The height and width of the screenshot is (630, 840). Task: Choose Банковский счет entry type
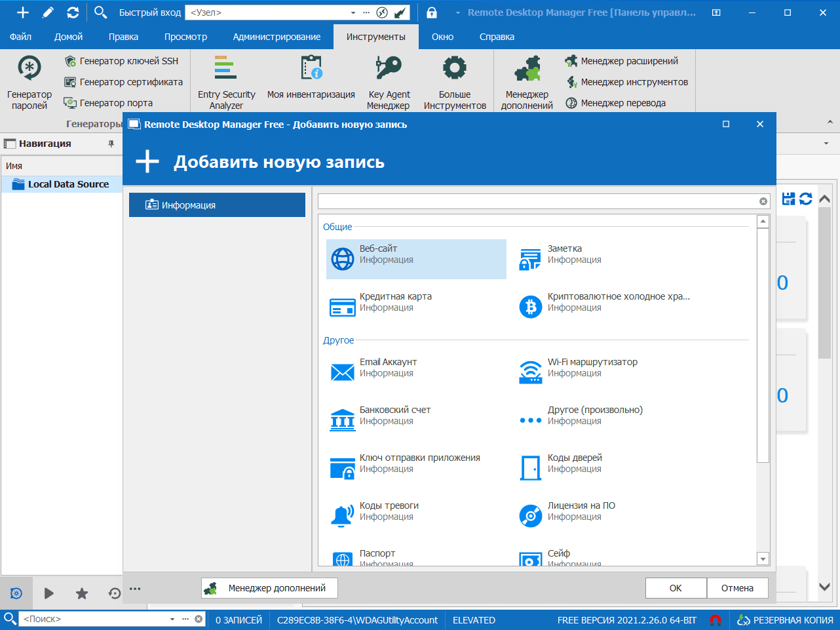[x=416, y=420]
